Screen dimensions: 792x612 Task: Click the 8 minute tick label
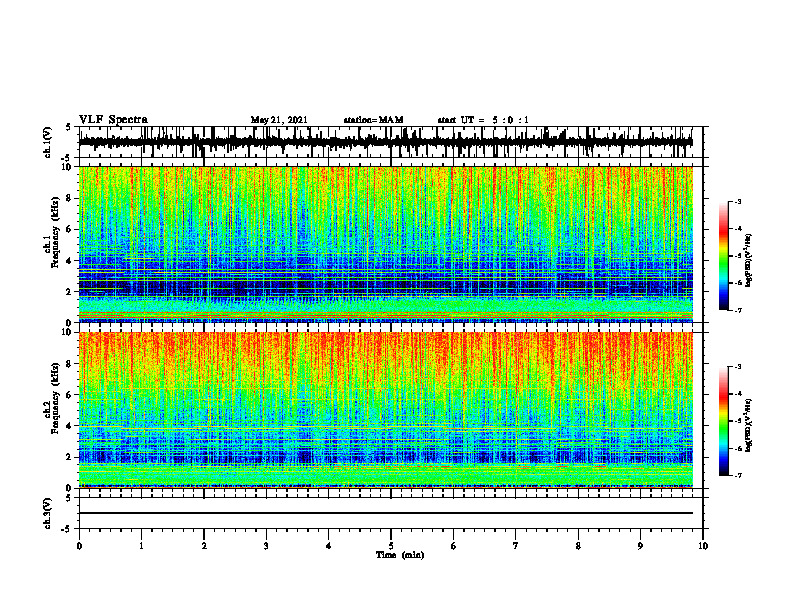pyautogui.click(x=578, y=546)
